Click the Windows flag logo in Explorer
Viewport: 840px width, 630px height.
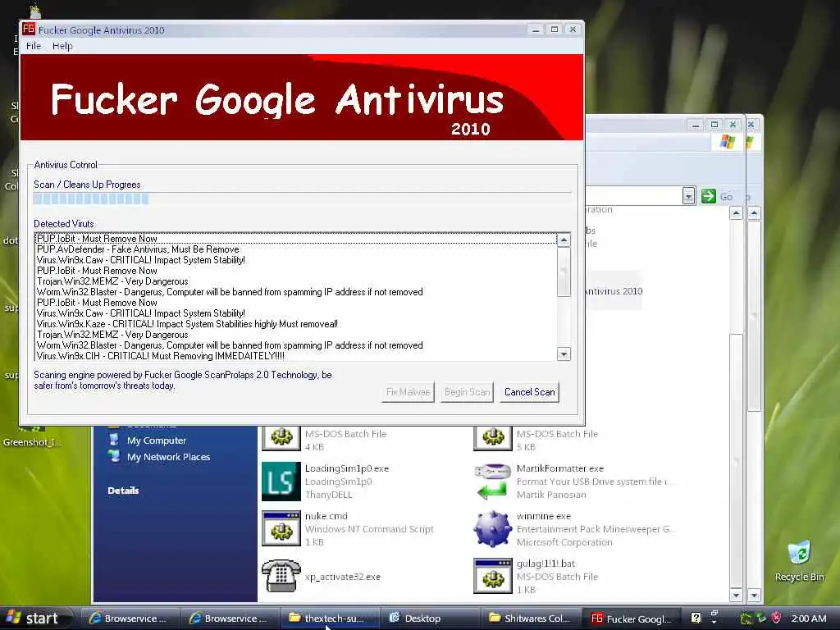click(727, 142)
